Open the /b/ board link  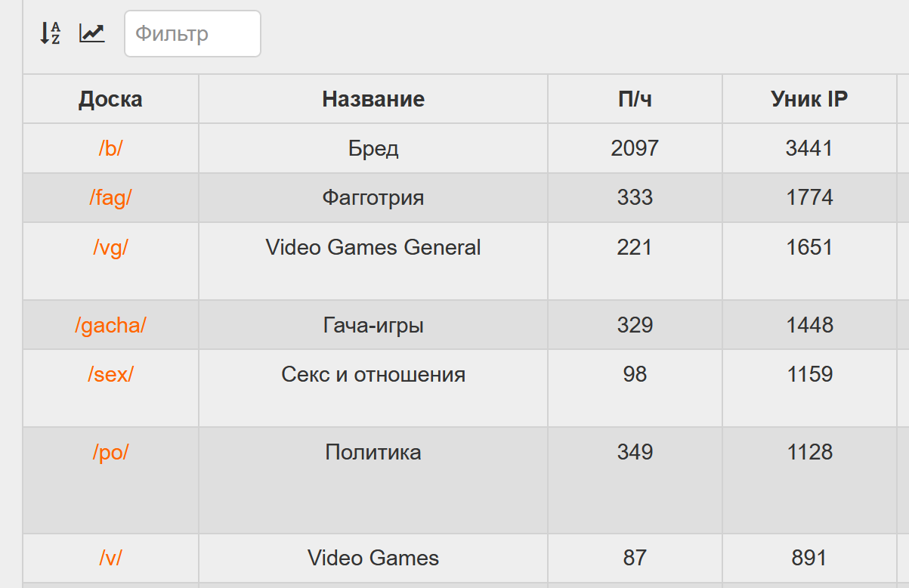coord(110,148)
